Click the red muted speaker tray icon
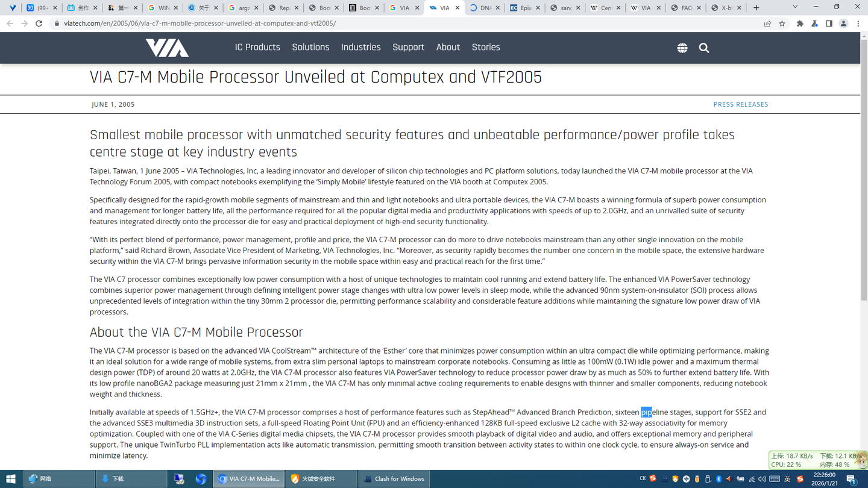The height and width of the screenshot is (488, 868). point(729,479)
